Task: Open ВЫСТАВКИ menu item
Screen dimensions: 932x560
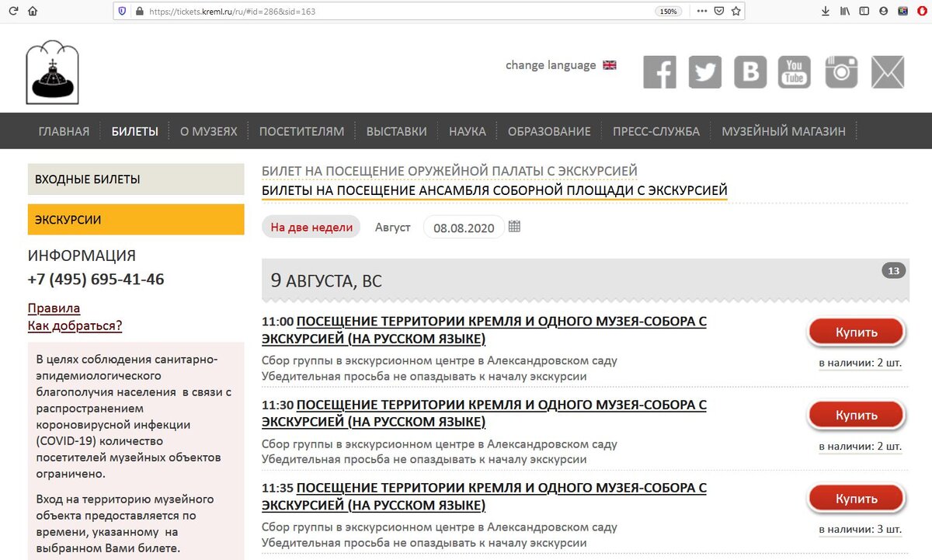Action: 397,131
